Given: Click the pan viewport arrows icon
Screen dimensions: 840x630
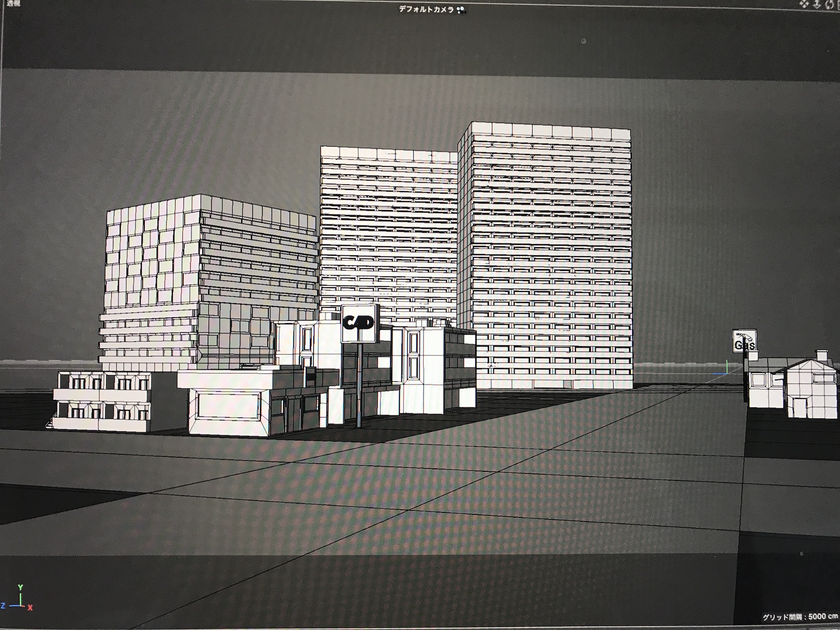Looking at the screenshot, I should tap(805, 5).
